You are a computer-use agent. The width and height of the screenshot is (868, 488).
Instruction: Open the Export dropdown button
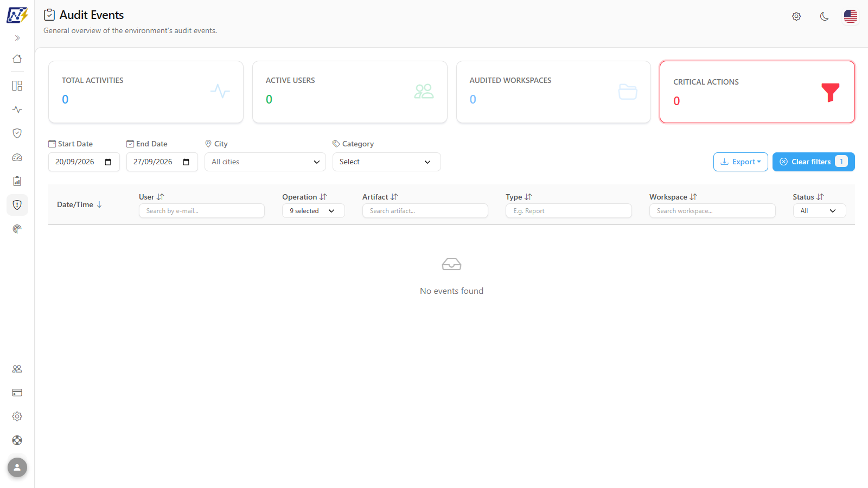pyautogui.click(x=741, y=162)
